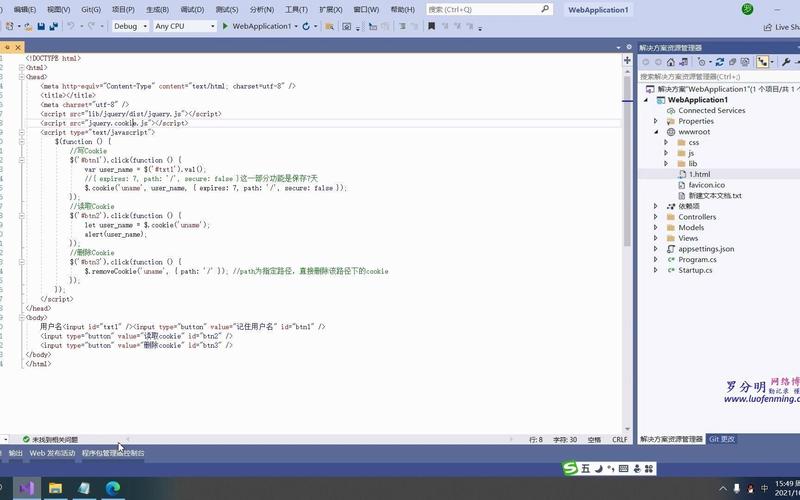Collapse the wwwroot folder node
Image resolution: width=800 pixels, height=500 pixels.
pyautogui.click(x=656, y=132)
